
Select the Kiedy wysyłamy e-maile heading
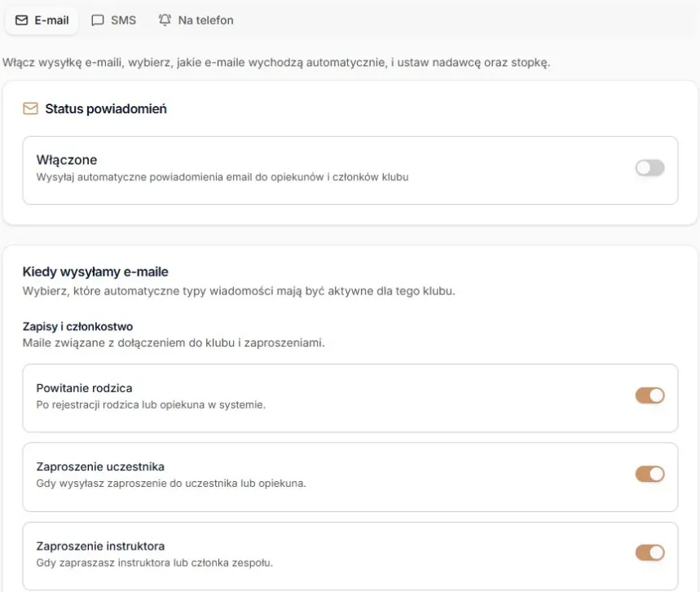coord(95,272)
